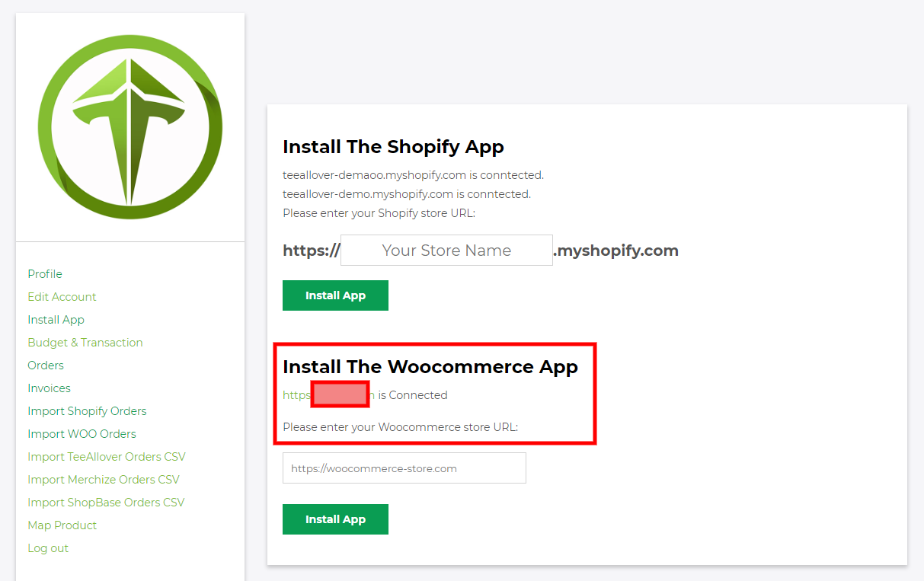Focus the Woocommerce store URL field

point(404,468)
